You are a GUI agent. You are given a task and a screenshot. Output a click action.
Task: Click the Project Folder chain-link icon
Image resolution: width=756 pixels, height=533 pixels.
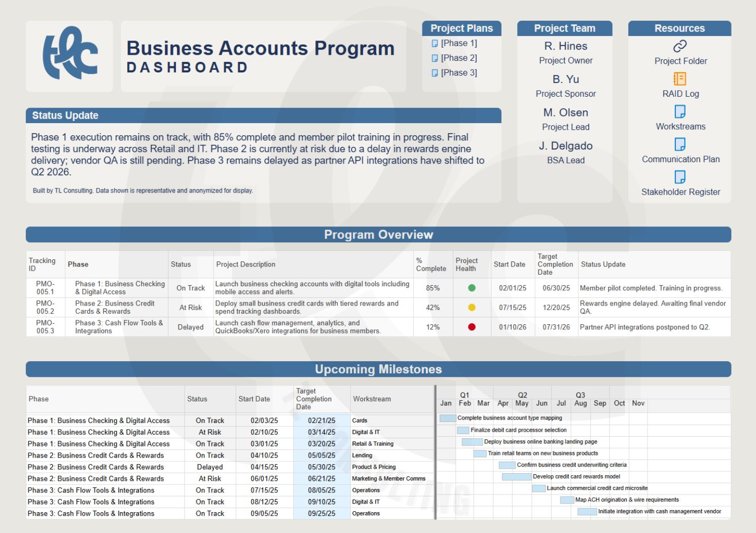(x=680, y=46)
